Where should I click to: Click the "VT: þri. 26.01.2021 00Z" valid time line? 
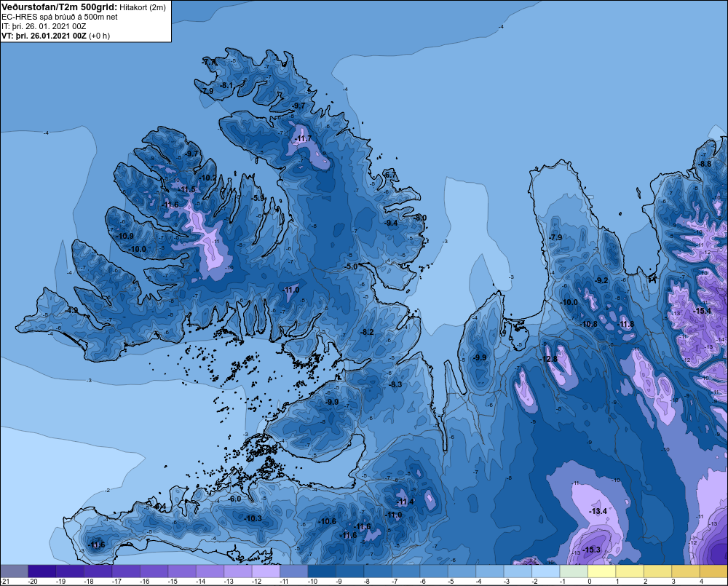[44, 36]
